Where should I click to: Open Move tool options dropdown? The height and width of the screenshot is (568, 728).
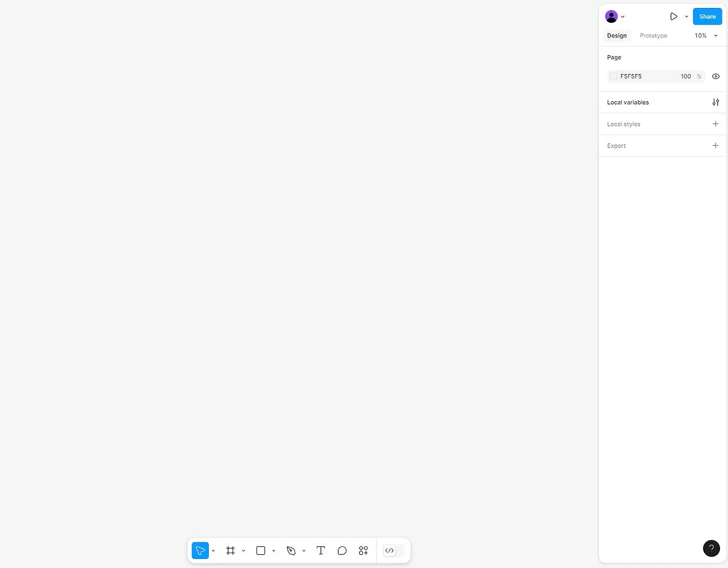click(x=213, y=551)
